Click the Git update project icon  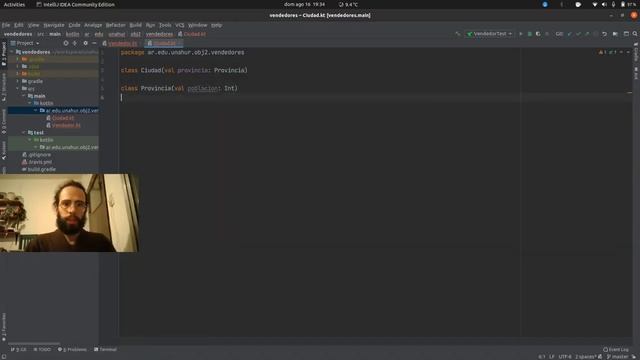(570, 34)
